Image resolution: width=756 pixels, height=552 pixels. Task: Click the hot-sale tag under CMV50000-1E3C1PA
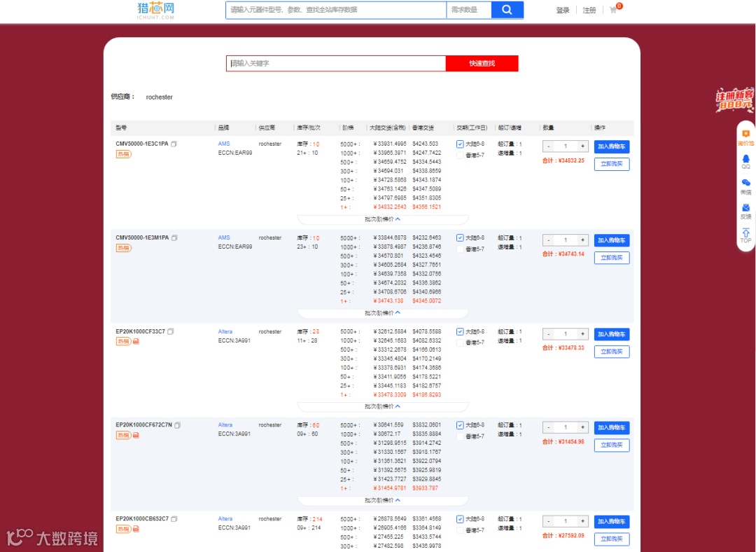(x=123, y=154)
